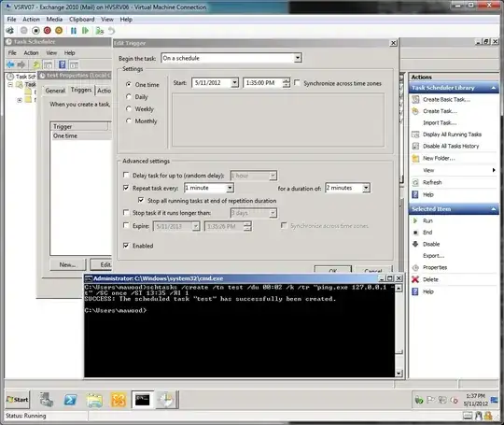Screen dimensions: 504x425
Task: Click the red Delete action icon
Action: coord(415,279)
